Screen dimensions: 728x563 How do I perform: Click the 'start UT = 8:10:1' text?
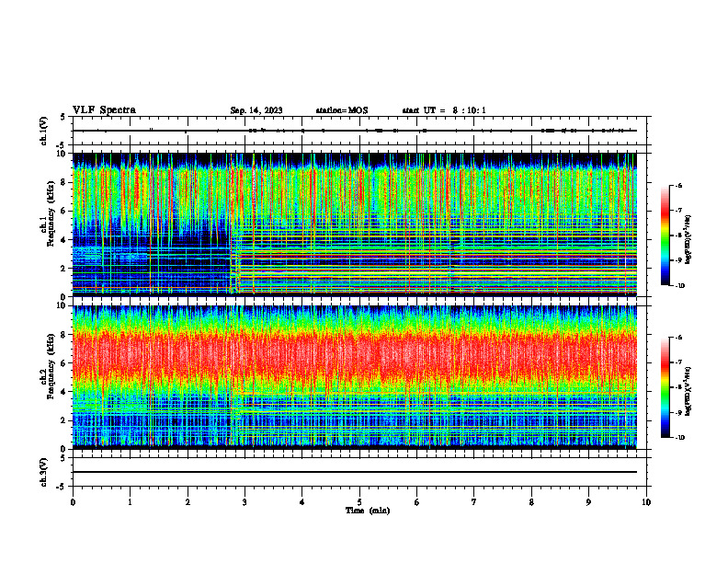(444, 110)
